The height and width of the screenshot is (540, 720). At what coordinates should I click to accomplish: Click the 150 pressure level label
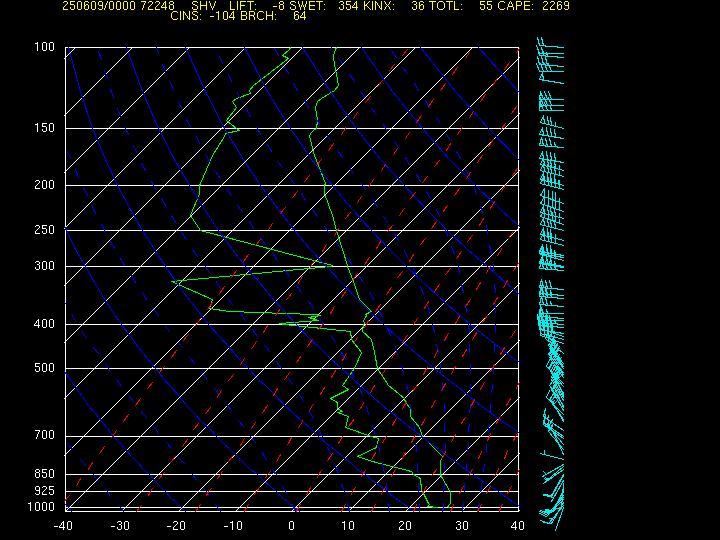click(45, 128)
